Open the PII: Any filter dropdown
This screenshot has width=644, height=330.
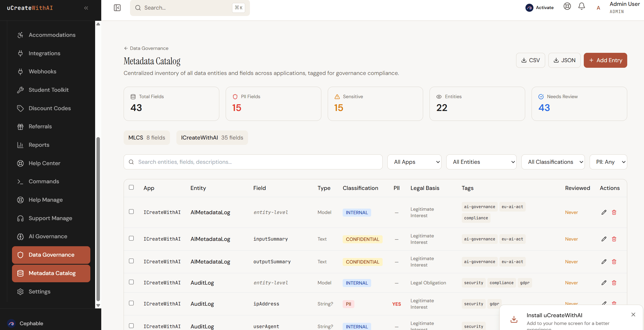[608, 162]
